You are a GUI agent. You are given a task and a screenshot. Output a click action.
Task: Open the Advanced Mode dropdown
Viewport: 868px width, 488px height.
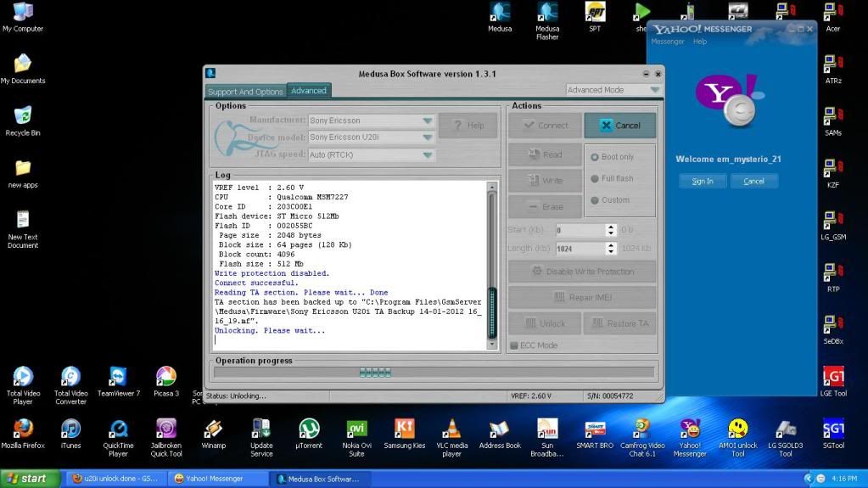point(613,90)
